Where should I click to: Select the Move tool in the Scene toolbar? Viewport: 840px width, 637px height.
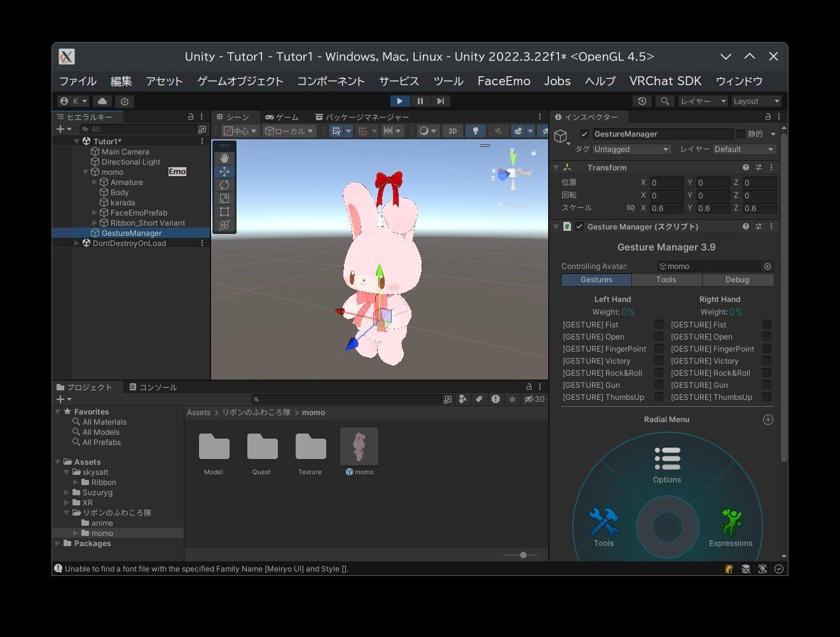click(224, 171)
